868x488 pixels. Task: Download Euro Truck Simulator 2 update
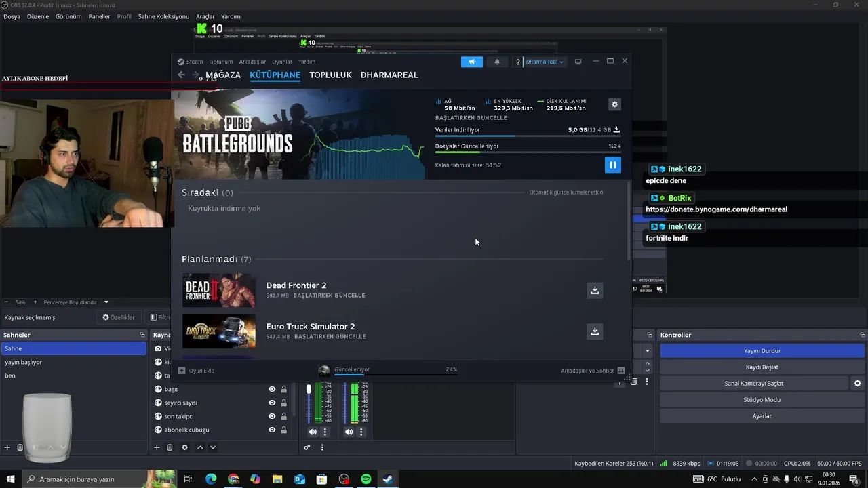tap(595, 331)
